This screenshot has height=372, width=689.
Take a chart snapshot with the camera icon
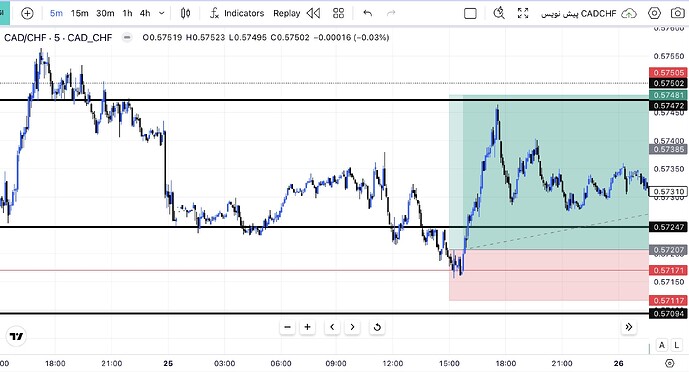[678, 13]
